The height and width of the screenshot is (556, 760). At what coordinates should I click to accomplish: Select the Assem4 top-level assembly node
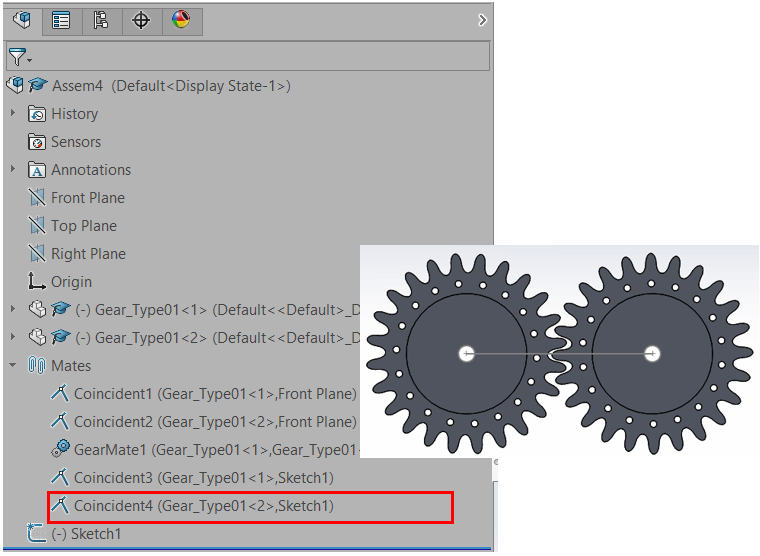(x=172, y=86)
